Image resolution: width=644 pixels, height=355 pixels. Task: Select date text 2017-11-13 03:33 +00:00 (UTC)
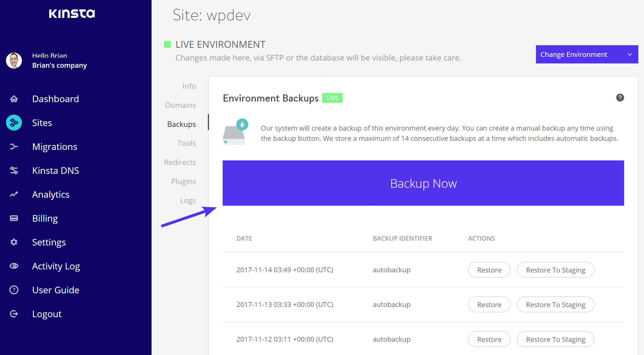[x=285, y=304]
